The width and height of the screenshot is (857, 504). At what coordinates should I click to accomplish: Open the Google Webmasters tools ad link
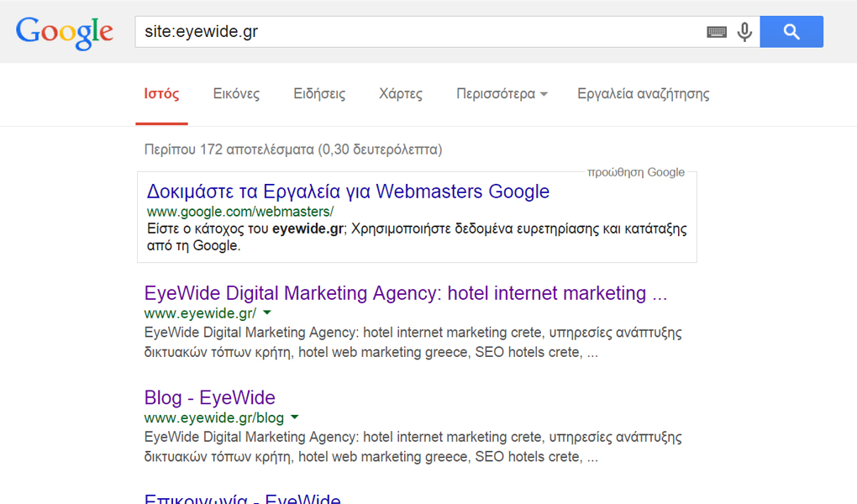pyautogui.click(x=346, y=192)
